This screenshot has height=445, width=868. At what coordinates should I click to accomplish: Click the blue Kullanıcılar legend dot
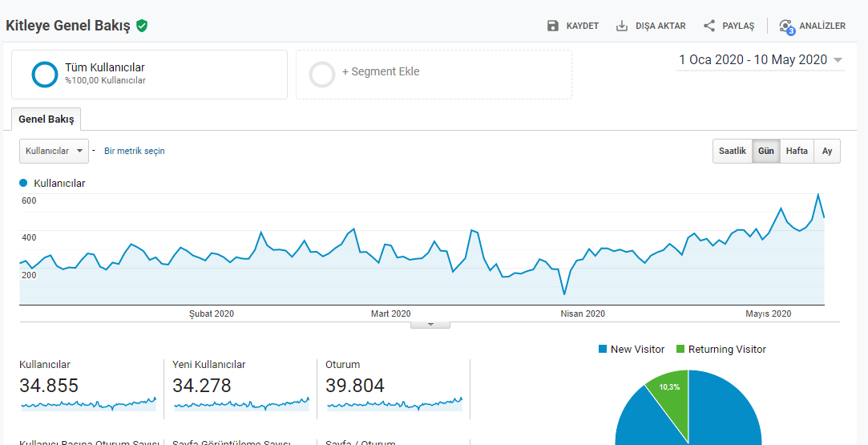[x=23, y=183]
